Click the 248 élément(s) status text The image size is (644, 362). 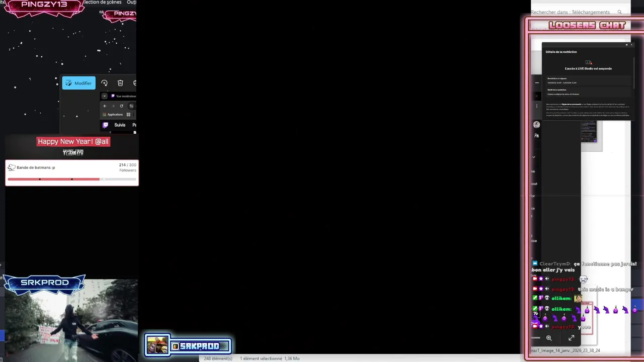(x=218, y=358)
